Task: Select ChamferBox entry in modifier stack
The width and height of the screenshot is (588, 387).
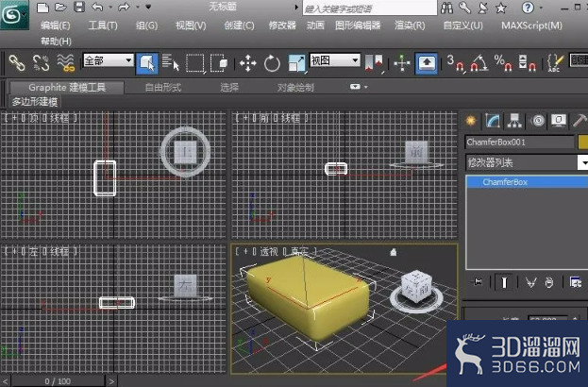Action: point(527,182)
